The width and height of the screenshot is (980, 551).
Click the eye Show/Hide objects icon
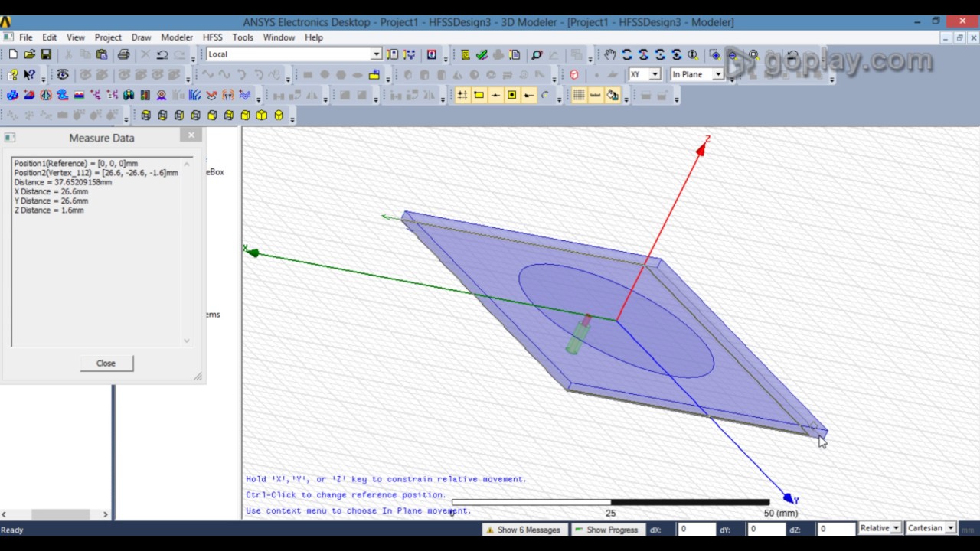pos(63,74)
